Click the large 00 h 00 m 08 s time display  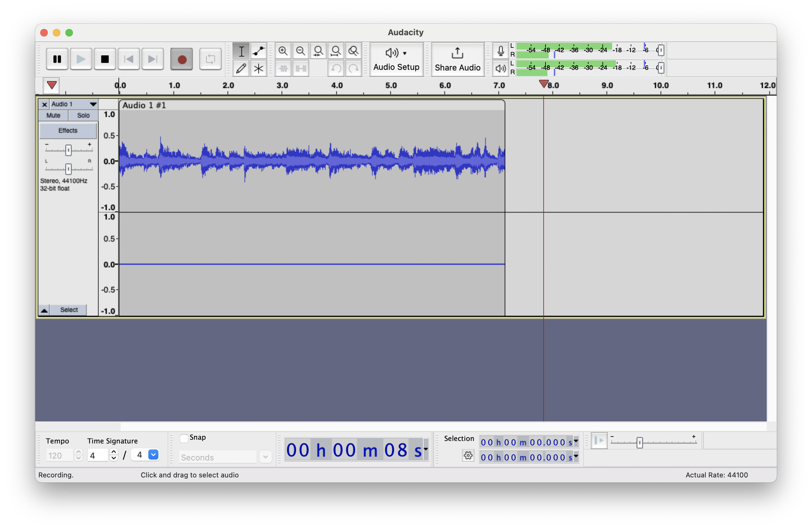pyautogui.click(x=354, y=450)
